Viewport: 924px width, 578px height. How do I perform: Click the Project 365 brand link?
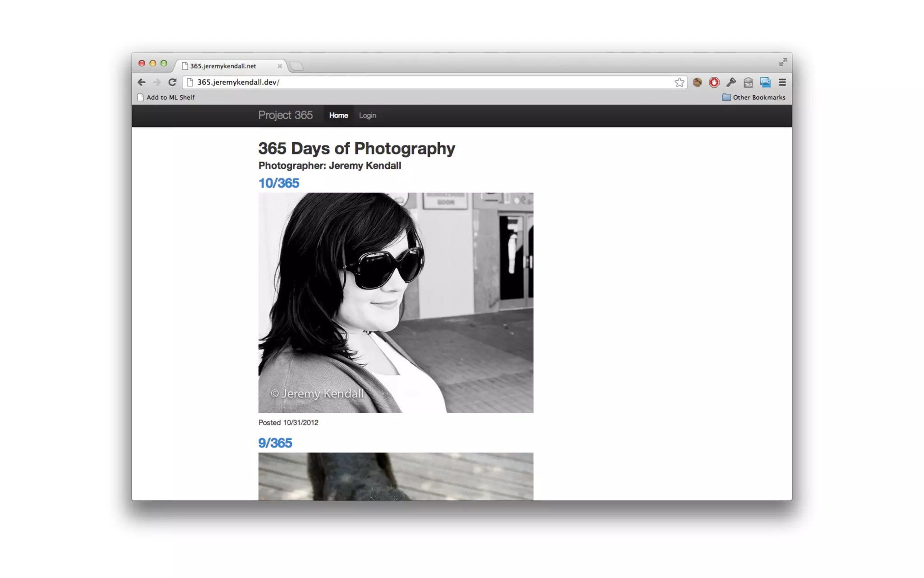pos(285,115)
